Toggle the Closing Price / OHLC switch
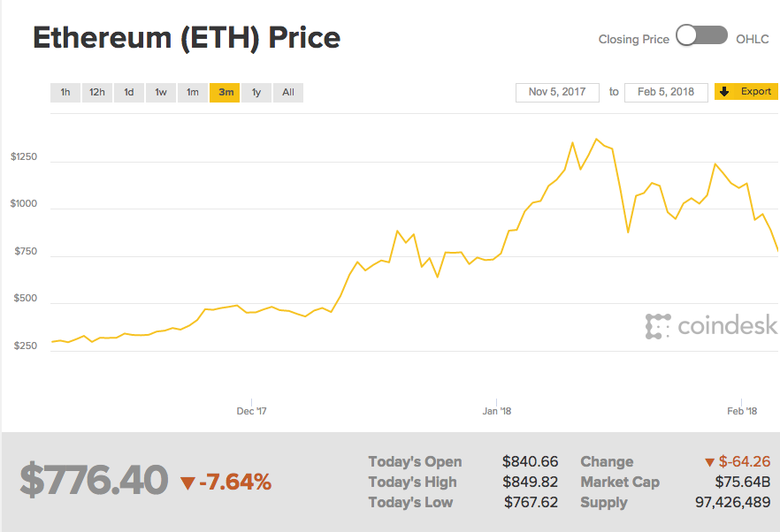Image resolution: width=780 pixels, height=532 pixels. point(701,36)
